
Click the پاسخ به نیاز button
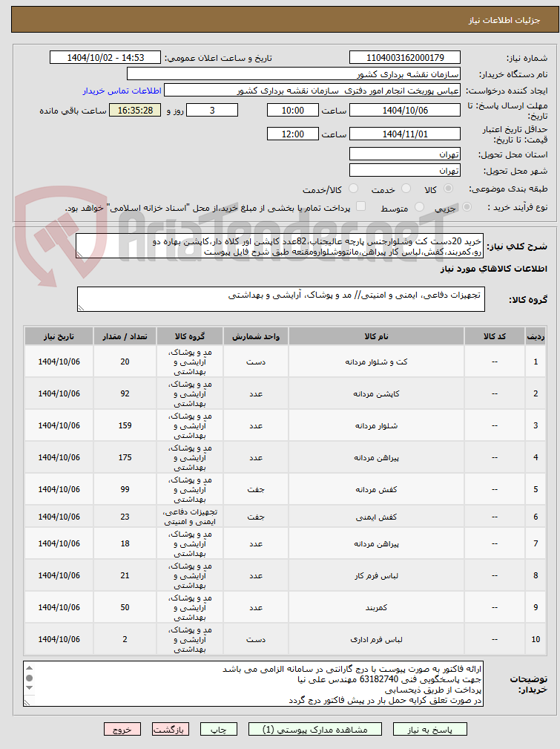[429, 730]
